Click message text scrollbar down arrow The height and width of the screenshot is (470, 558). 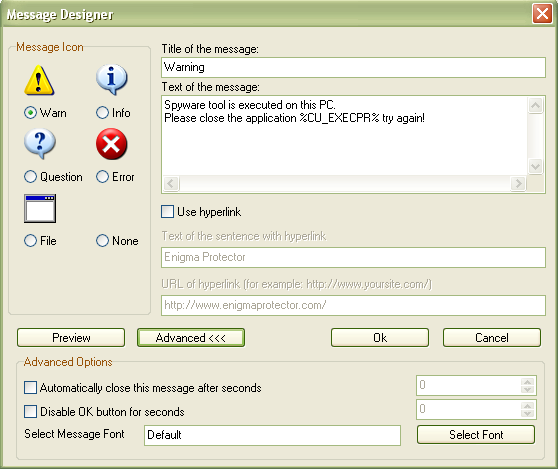pyautogui.click(x=536, y=166)
